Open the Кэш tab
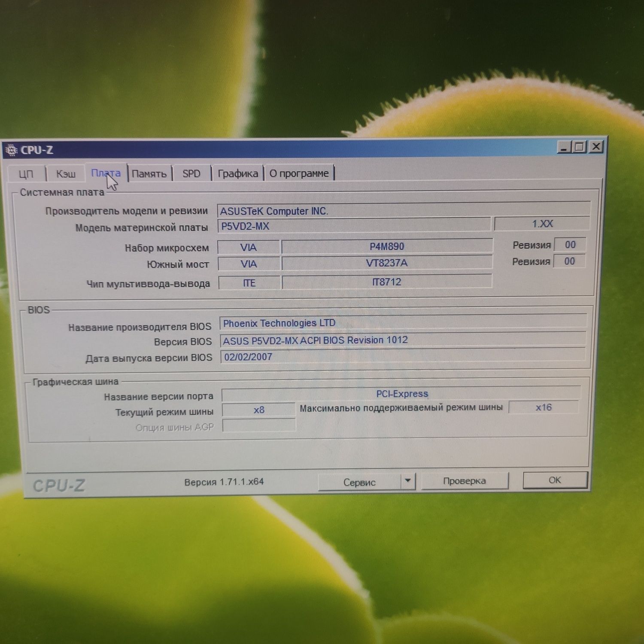This screenshot has width=644, height=644. (x=66, y=174)
